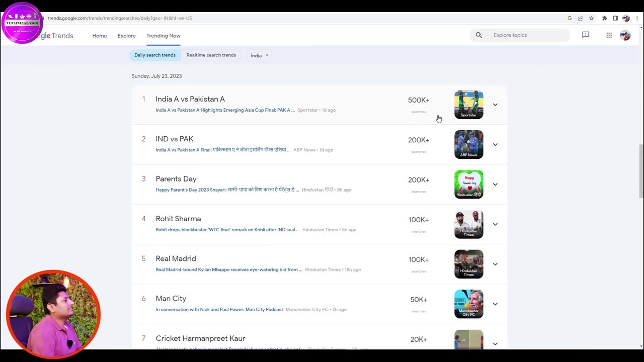Open the send feedback icon
The image size is (644, 362).
coord(586,35)
